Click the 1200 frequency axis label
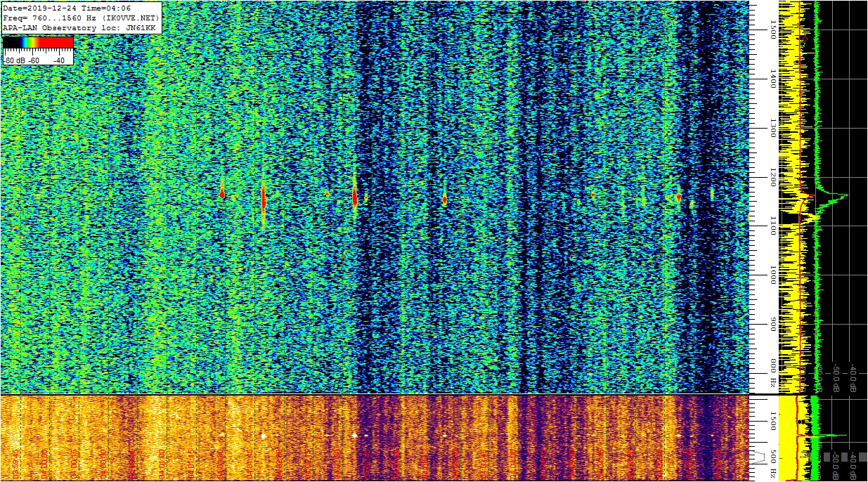Viewport: 868px width, 482px height. [x=773, y=177]
